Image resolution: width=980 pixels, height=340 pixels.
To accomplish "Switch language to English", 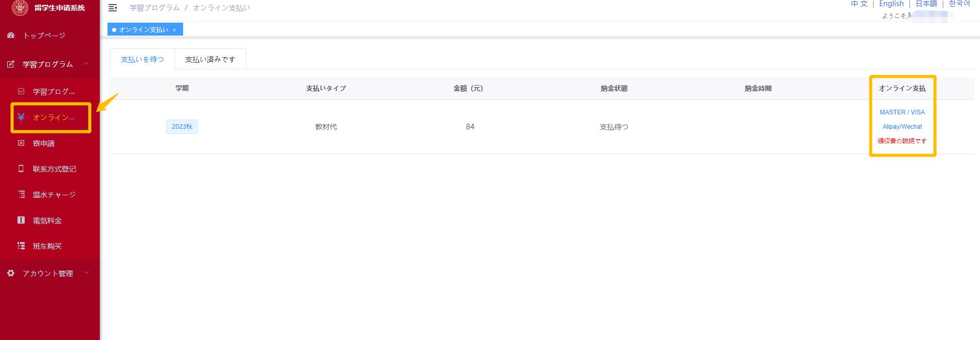I will 891,4.
